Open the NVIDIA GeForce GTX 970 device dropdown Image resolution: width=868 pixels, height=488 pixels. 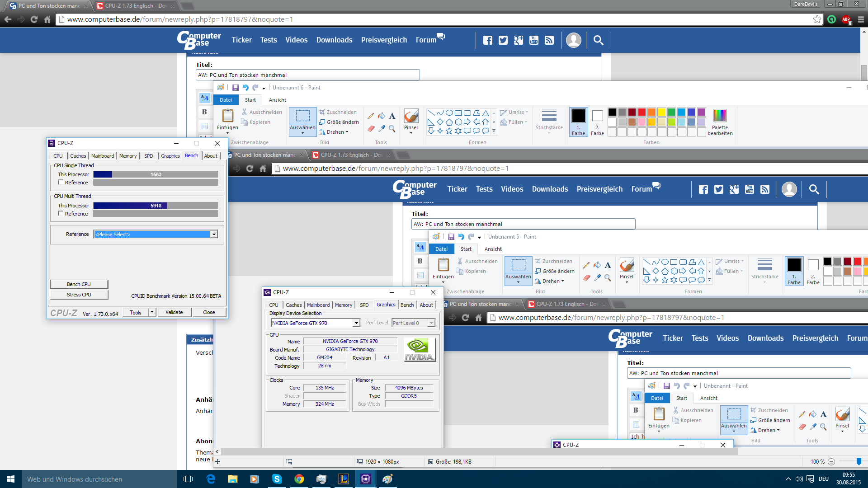point(356,323)
